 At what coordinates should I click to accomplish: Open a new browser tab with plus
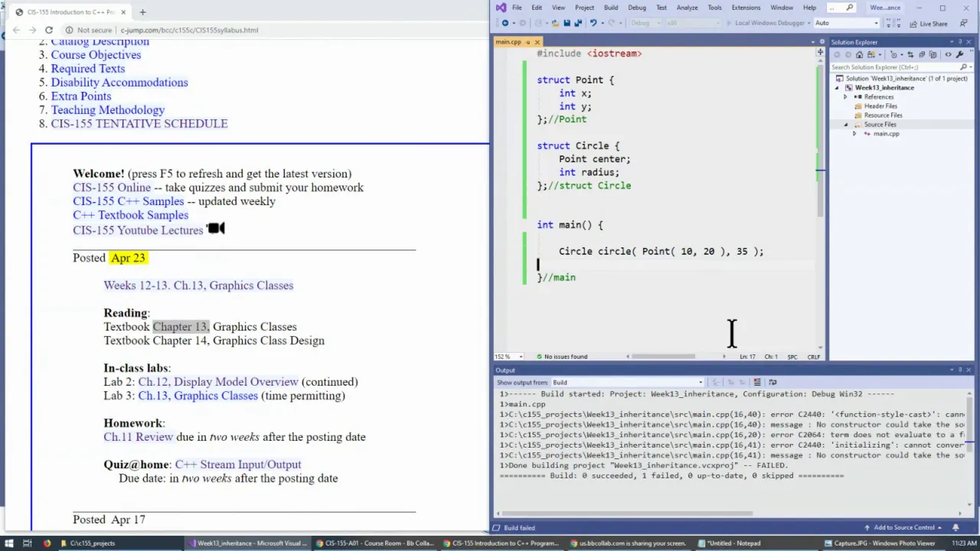point(142,11)
